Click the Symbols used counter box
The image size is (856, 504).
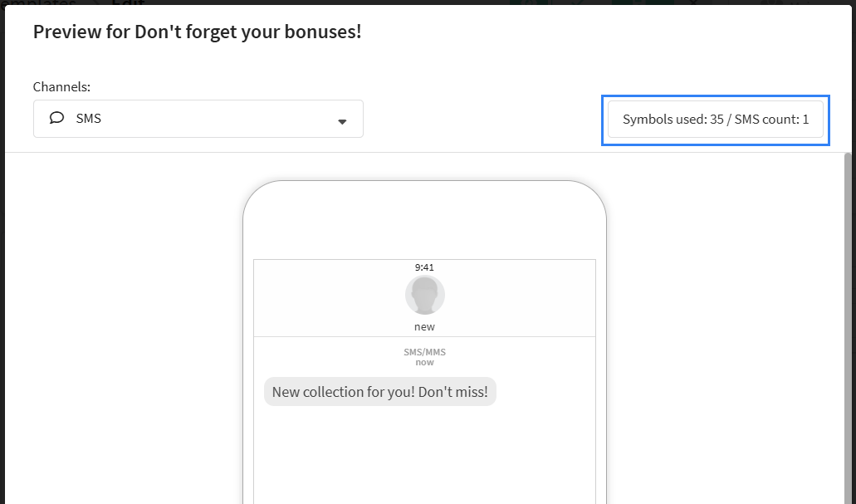pos(716,120)
